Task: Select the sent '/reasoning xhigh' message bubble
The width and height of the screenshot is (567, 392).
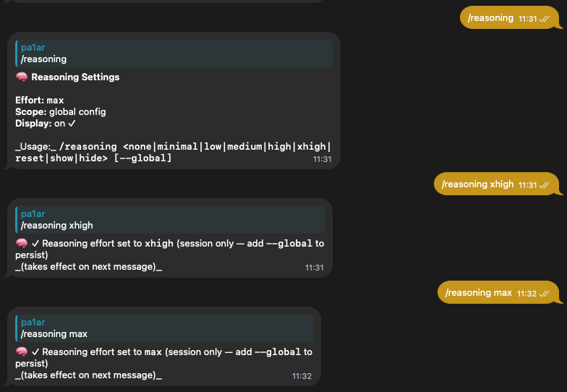Action: pos(498,184)
